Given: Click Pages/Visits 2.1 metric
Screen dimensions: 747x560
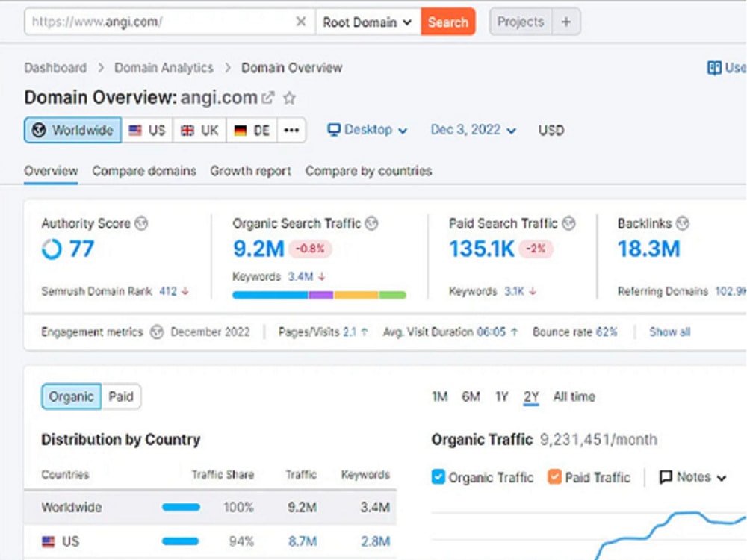Looking at the screenshot, I should 323,332.
